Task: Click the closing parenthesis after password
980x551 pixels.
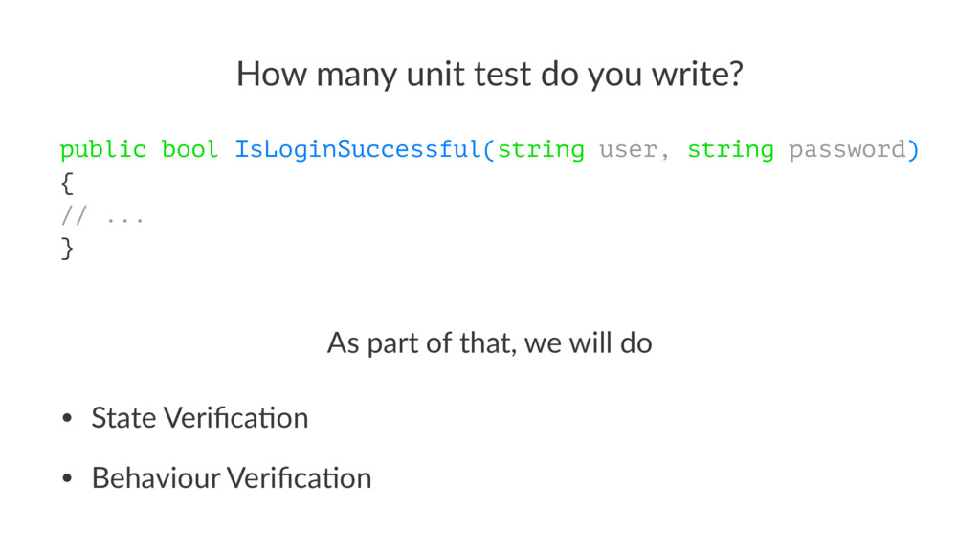Action: pos(913,150)
